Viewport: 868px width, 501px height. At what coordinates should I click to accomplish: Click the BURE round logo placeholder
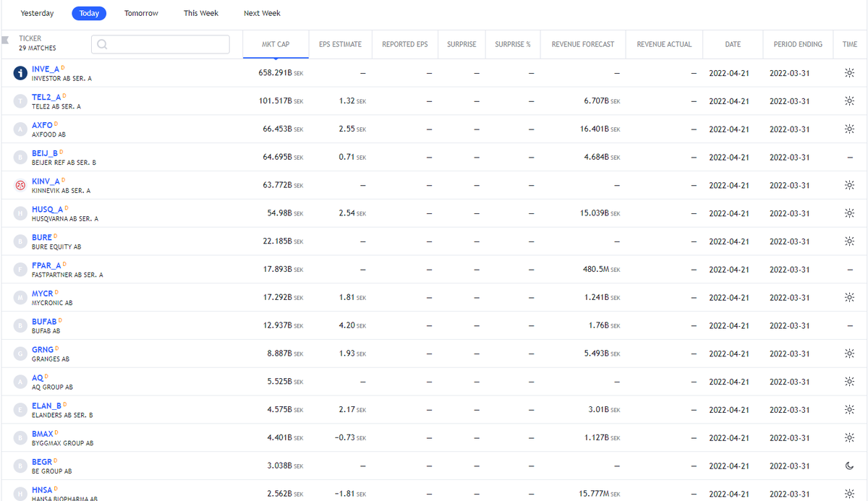point(21,241)
